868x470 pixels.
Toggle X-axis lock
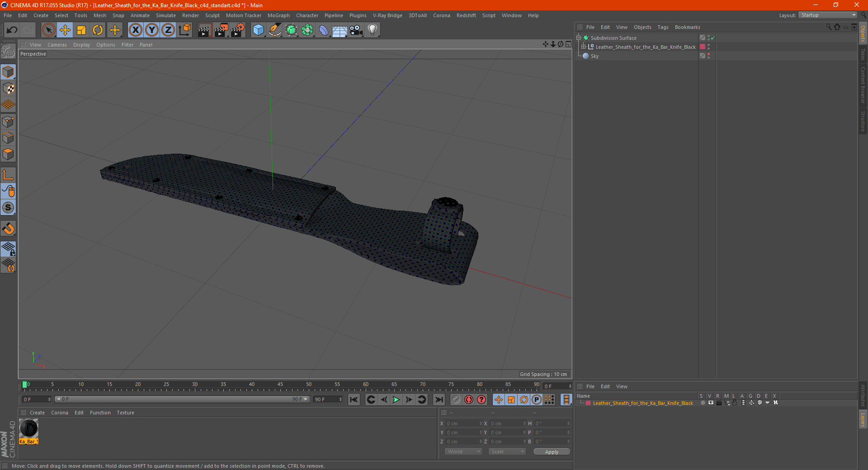pos(135,30)
